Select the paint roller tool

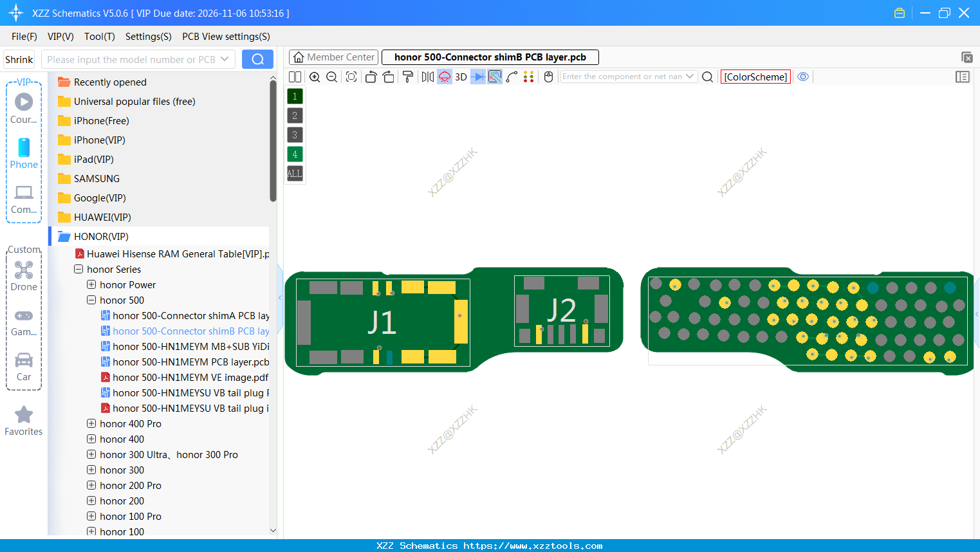pyautogui.click(x=408, y=77)
